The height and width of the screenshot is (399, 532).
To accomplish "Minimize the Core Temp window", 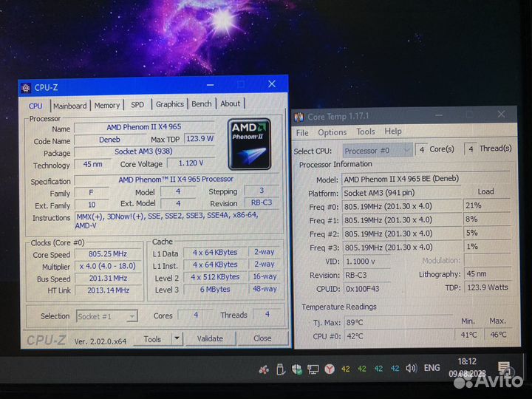I will click(439, 115).
